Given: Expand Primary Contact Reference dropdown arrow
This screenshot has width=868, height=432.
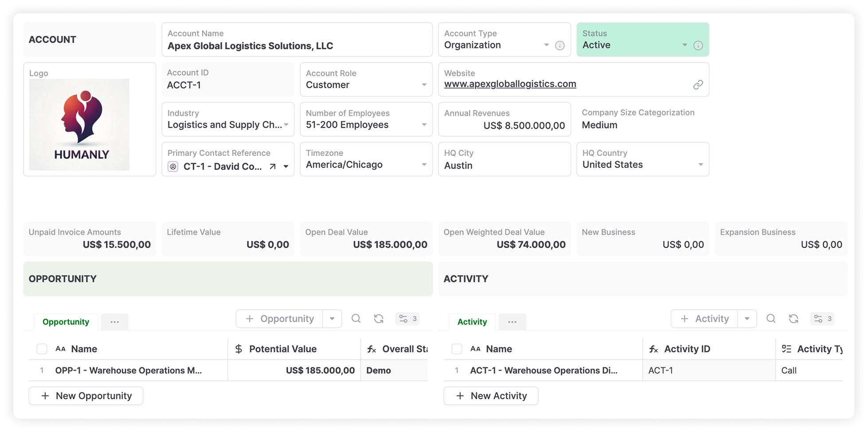Looking at the screenshot, I should [x=286, y=167].
